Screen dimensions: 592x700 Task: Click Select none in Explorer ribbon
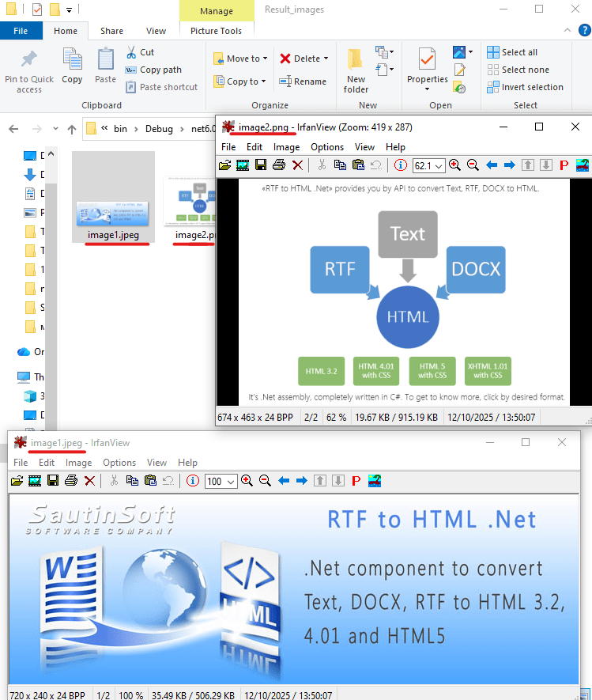pos(518,70)
